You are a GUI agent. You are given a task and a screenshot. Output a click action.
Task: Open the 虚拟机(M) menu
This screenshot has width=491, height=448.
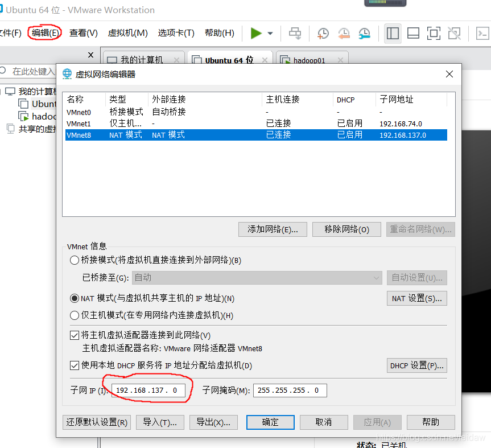pyautogui.click(x=128, y=33)
